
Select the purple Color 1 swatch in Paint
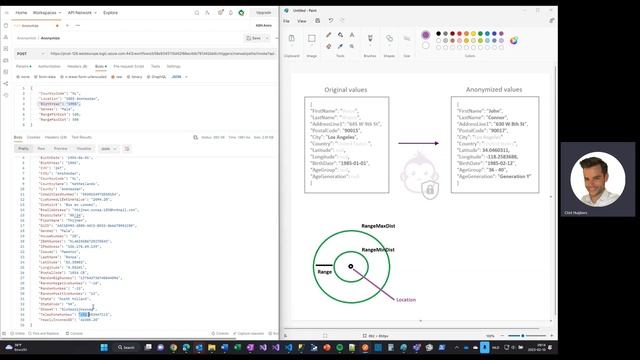(426, 35)
